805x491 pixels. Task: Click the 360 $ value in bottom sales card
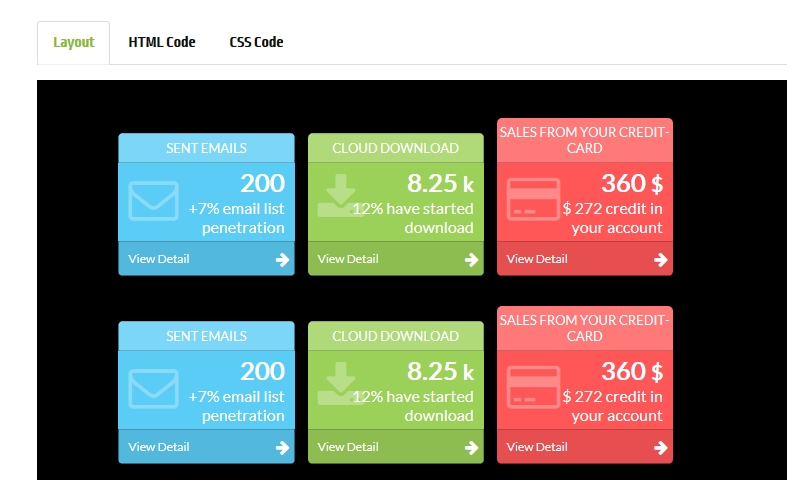coord(631,371)
